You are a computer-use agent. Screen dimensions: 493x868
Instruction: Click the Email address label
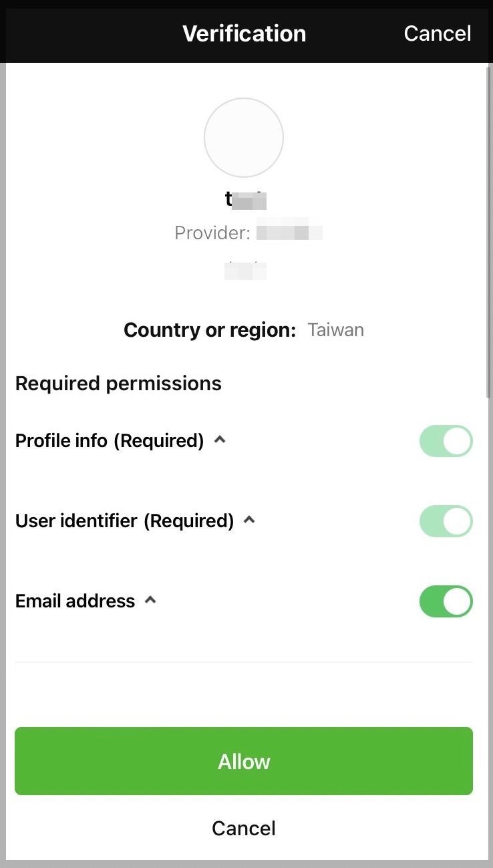click(x=75, y=601)
